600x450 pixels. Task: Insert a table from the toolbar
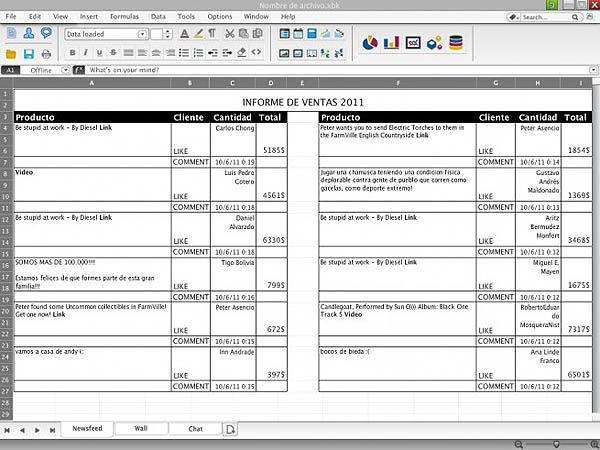click(284, 34)
